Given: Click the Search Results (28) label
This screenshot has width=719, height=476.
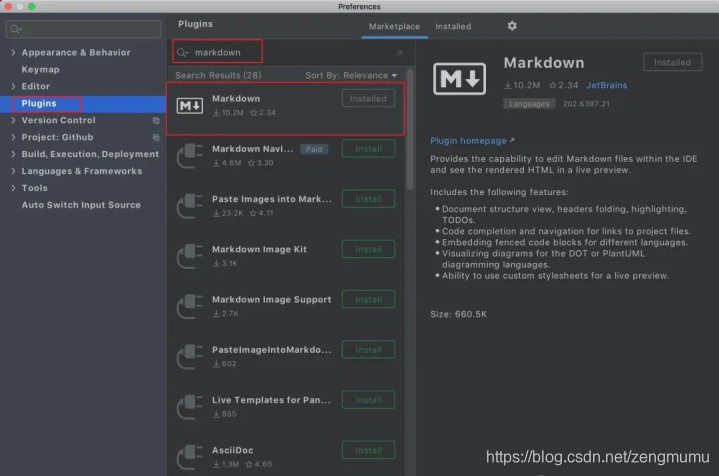Looking at the screenshot, I should [x=218, y=75].
